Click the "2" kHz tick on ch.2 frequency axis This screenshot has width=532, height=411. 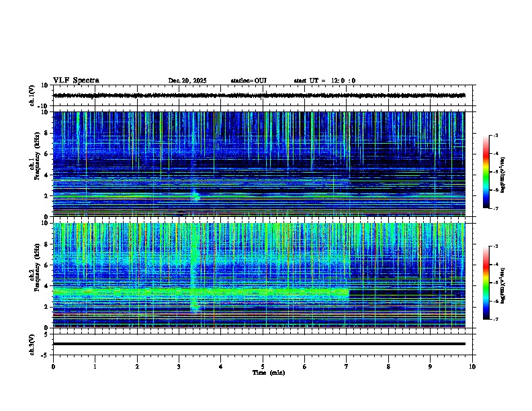tap(47, 307)
